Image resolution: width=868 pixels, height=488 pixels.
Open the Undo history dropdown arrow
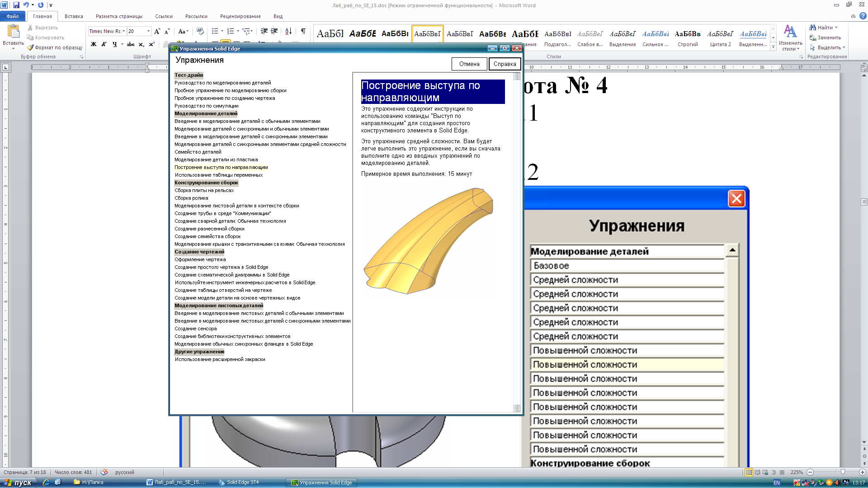click(33, 5)
